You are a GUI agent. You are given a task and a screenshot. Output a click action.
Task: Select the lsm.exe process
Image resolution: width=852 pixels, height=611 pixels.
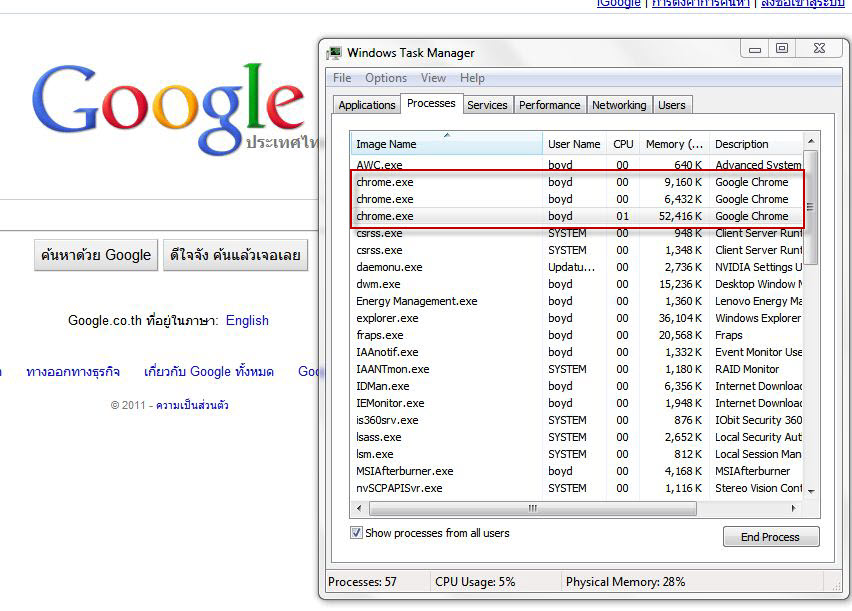pyautogui.click(x=577, y=454)
